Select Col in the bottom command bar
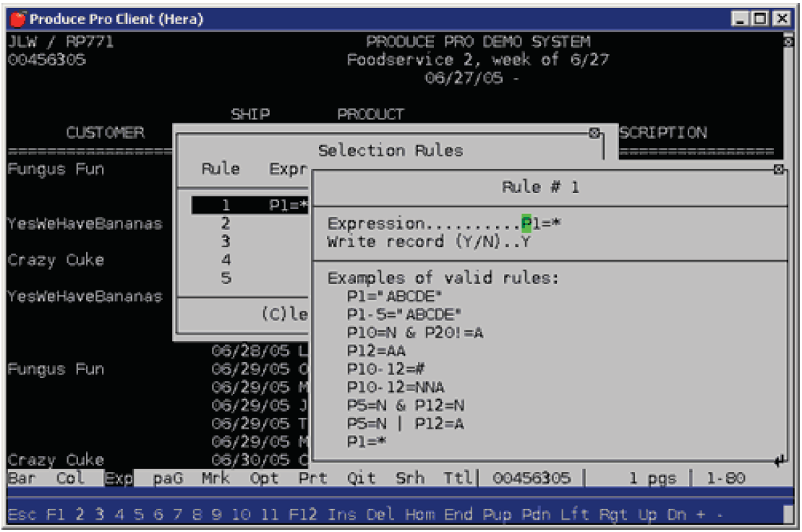 [70, 479]
